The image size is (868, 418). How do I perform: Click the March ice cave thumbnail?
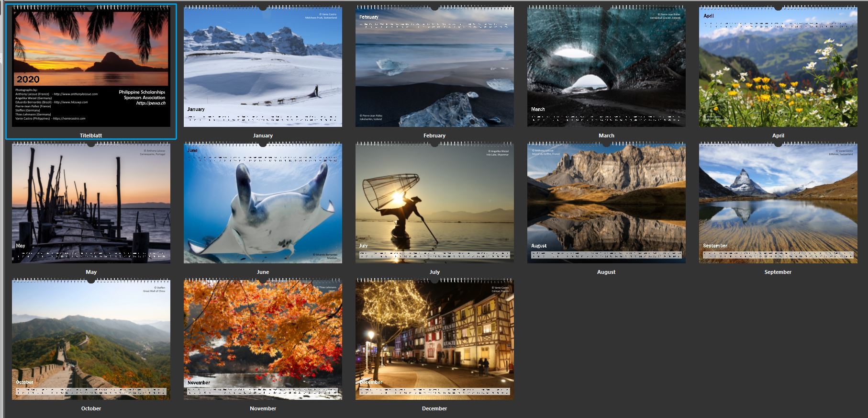pyautogui.click(x=606, y=67)
